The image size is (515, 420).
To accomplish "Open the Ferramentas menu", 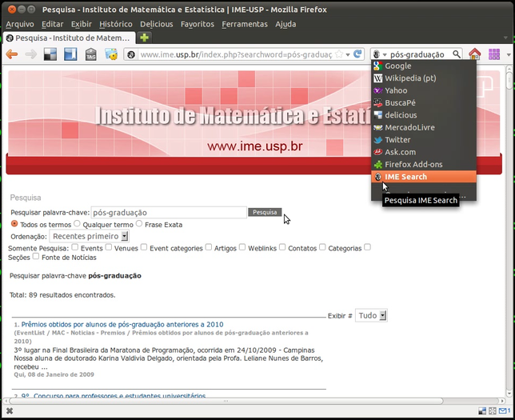I will coord(245,24).
